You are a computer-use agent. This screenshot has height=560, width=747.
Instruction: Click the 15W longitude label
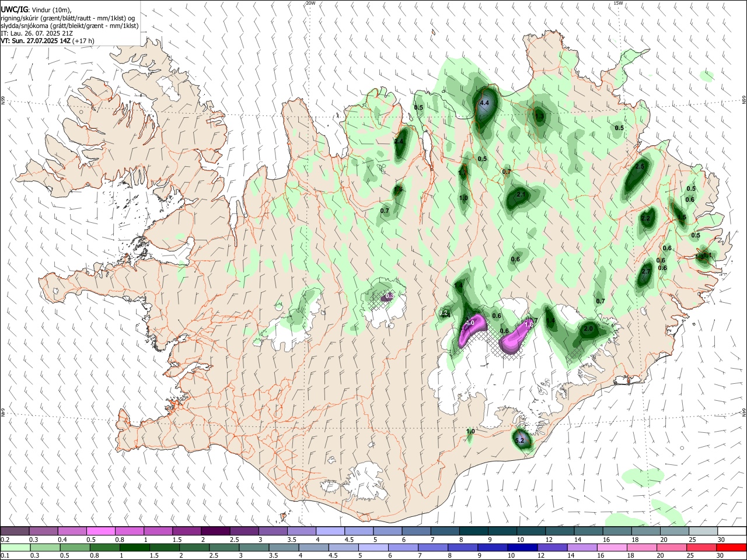(x=618, y=3)
